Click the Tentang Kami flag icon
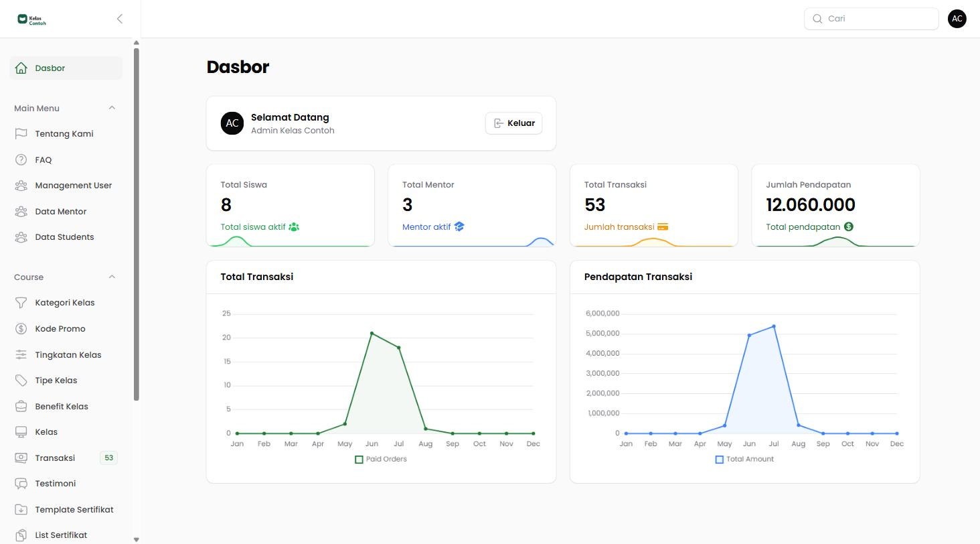Image resolution: width=980 pixels, height=544 pixels. tap(21, 134)
